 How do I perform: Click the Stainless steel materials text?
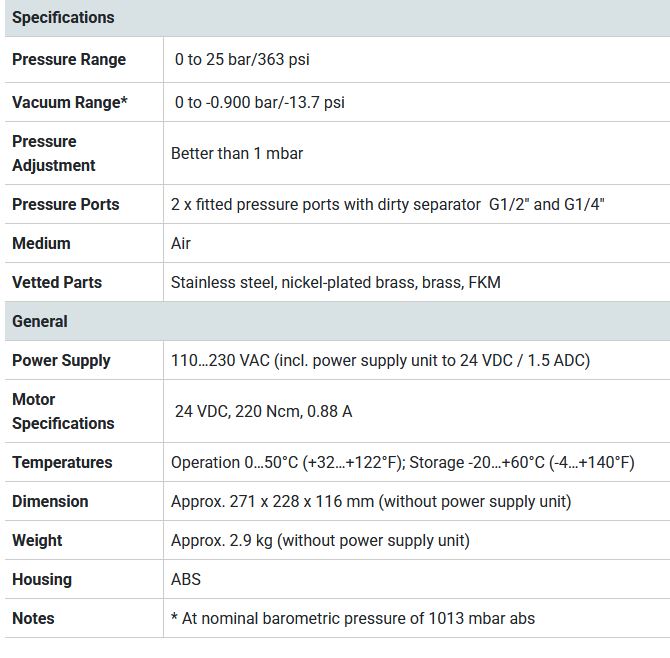click(x=336, y=282)
